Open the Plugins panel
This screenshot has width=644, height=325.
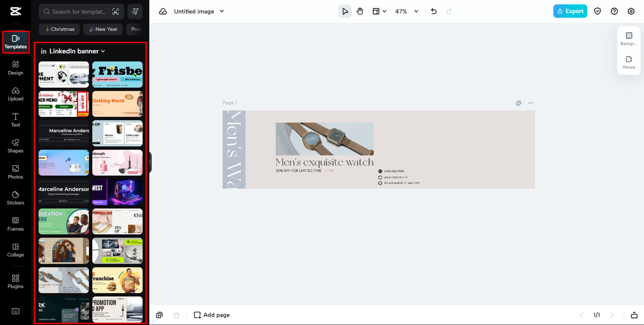tap(16, 282)
